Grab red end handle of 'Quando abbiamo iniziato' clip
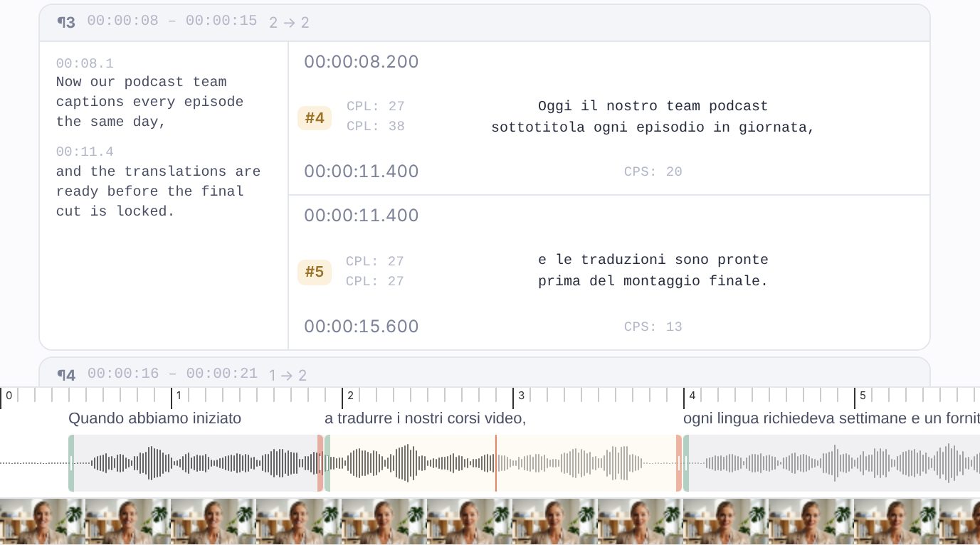This screenshot has width=980, height=545. click(320, 463)
